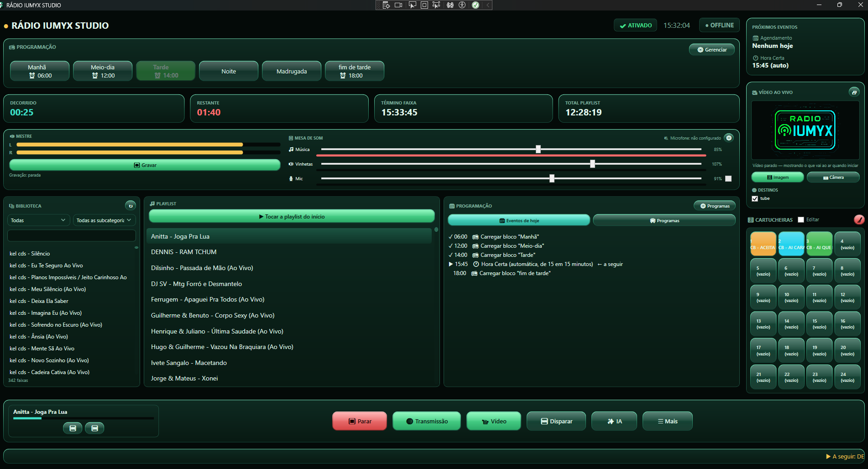This screenshot has width=868, height=469.
Task: Click empty cartridge slot 4
Action: point(847,244)
